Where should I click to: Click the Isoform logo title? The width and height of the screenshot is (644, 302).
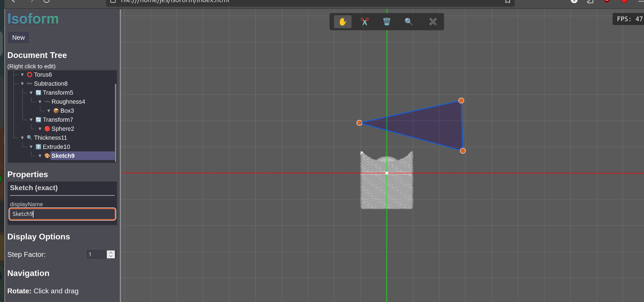pos(33,19)
